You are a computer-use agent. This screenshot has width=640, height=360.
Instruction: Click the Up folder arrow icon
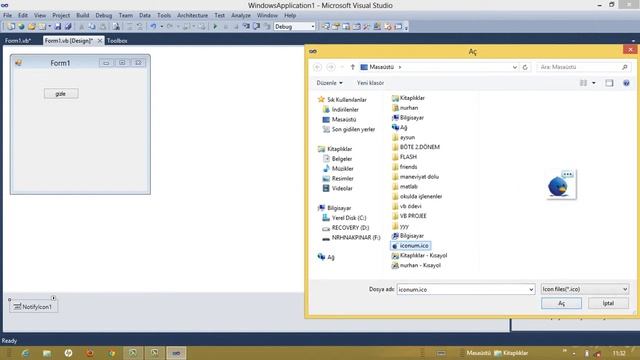[x=353, y=67]
